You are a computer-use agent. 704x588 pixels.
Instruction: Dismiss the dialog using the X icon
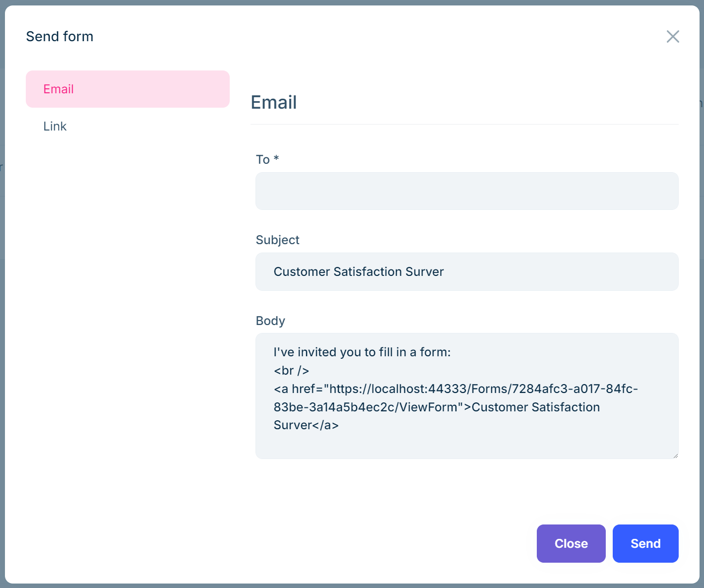point(673,36)
